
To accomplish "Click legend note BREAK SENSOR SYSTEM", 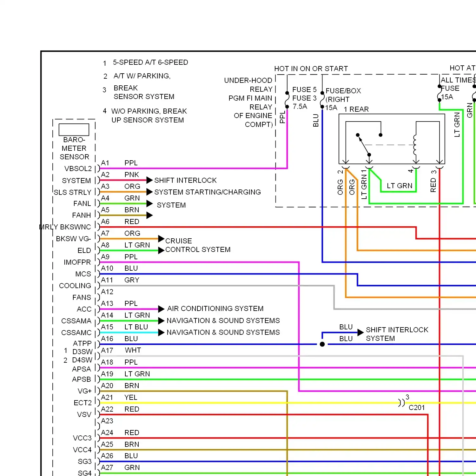I will [144, 92].
